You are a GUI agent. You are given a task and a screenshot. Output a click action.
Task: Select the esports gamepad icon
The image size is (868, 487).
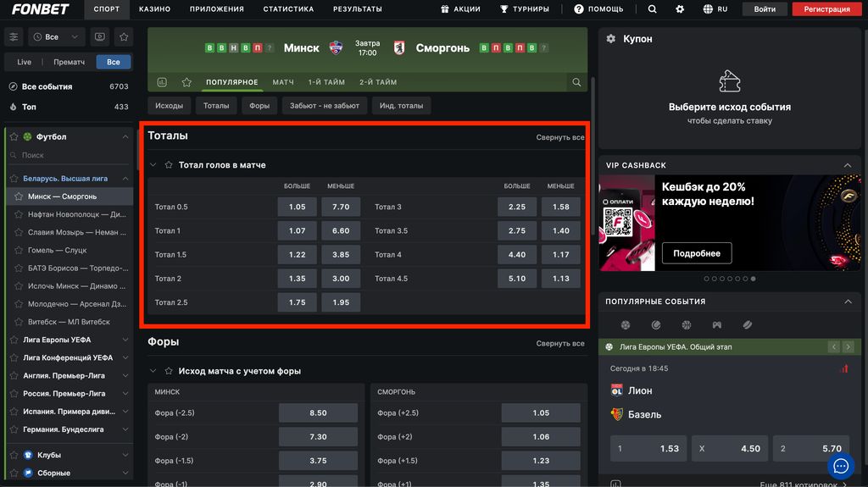click(716, 324)
